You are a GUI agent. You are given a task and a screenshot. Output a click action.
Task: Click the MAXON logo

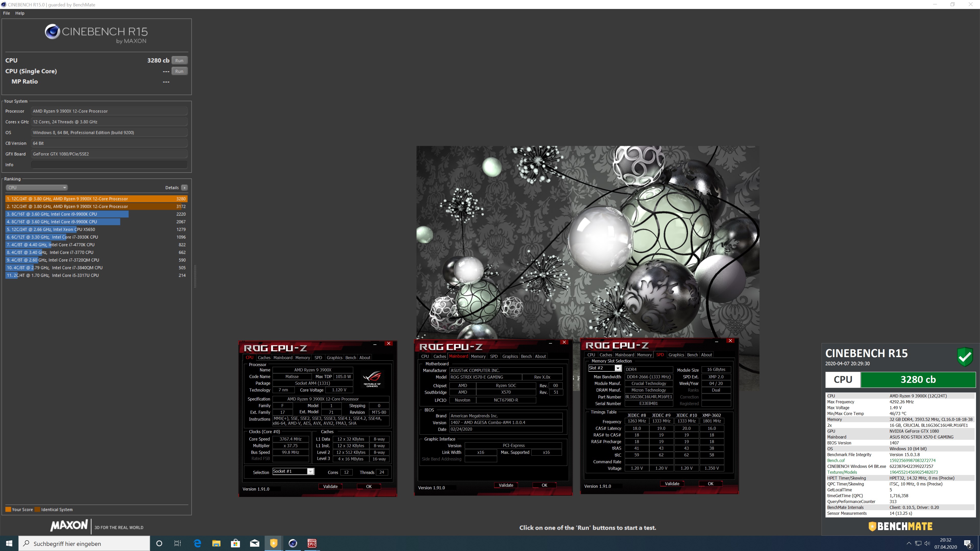coord(69,525)
